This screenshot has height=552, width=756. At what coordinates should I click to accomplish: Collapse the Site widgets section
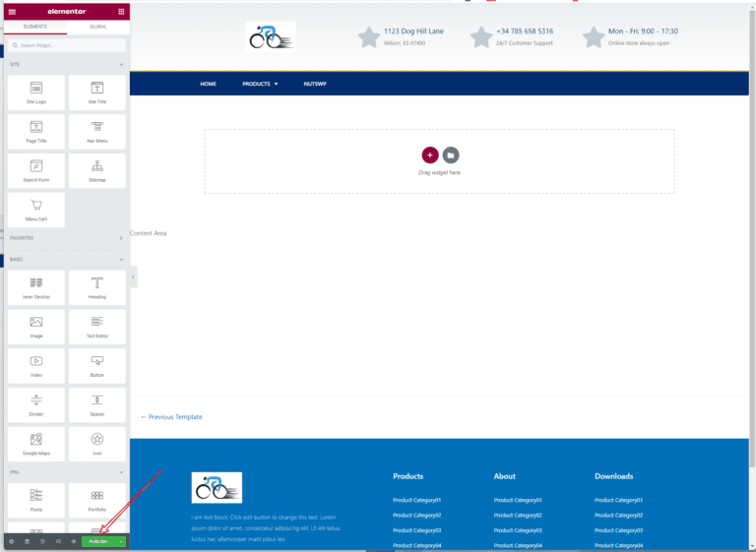click(x=121, y=64)
